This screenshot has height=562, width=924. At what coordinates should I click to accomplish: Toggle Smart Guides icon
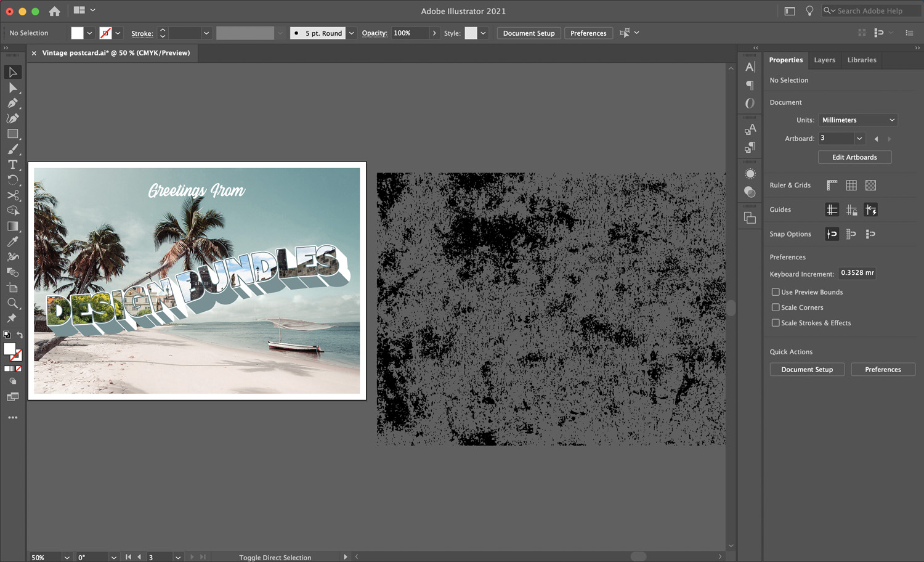[x=871, y=210]
